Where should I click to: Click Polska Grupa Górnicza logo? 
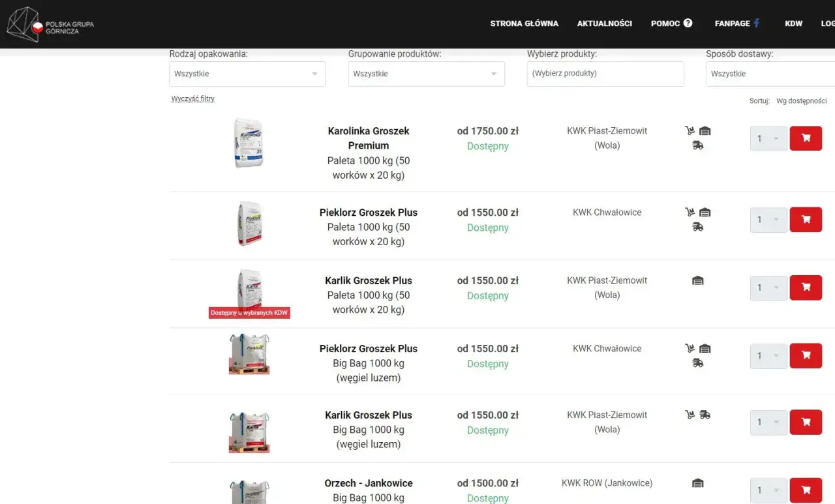click(51, 24)
